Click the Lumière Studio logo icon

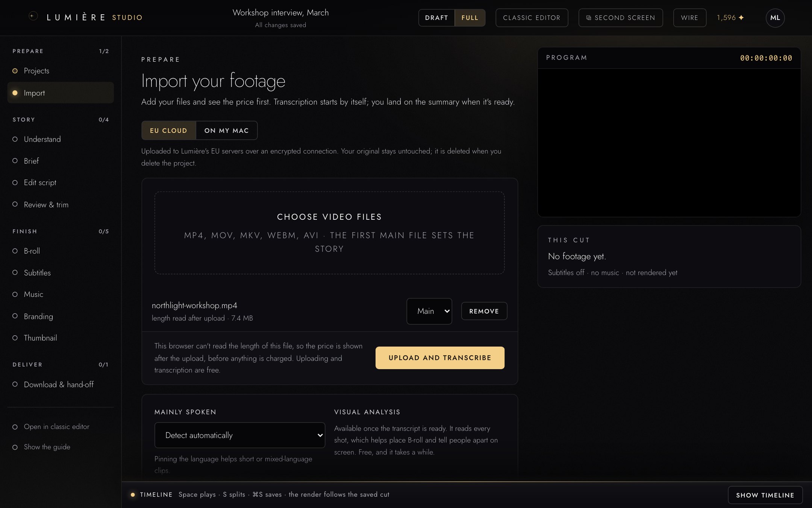(33, 16)
